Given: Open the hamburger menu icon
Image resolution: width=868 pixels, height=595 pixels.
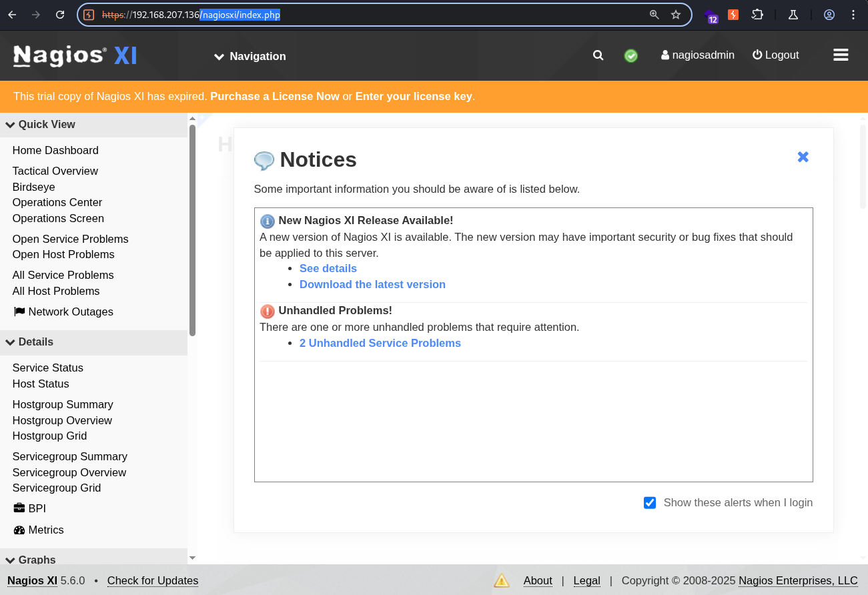Looking at the screenshot, I should (841, 55).
